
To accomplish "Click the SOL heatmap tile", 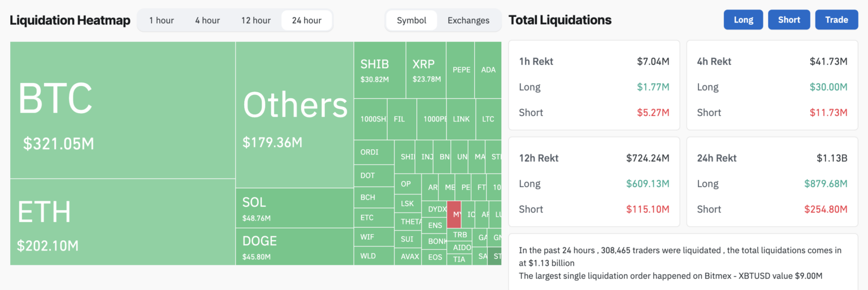I will [294, 208].
